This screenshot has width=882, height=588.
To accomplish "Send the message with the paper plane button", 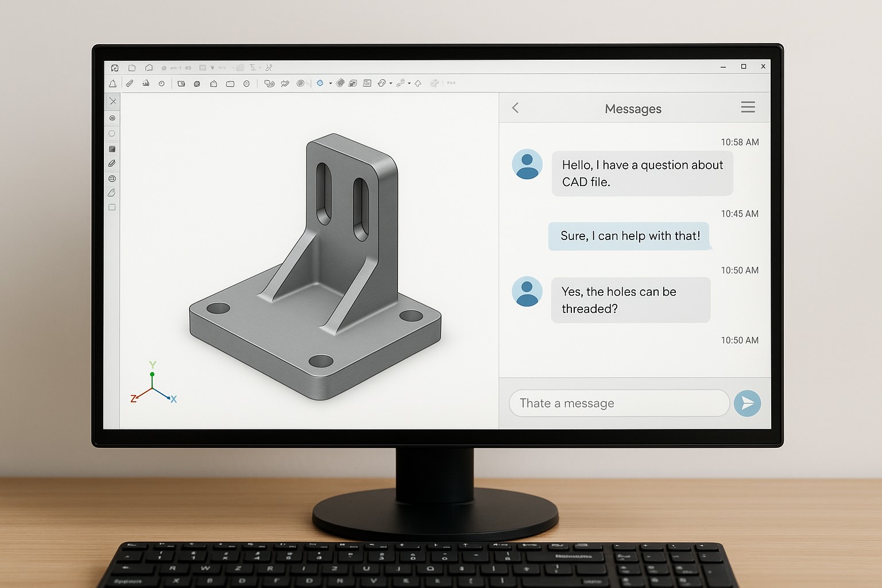I will (x=747, y=403).
